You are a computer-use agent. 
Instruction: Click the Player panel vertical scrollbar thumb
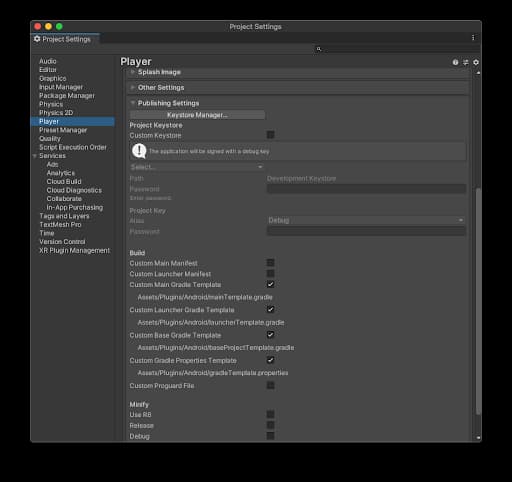pos(478,301)
